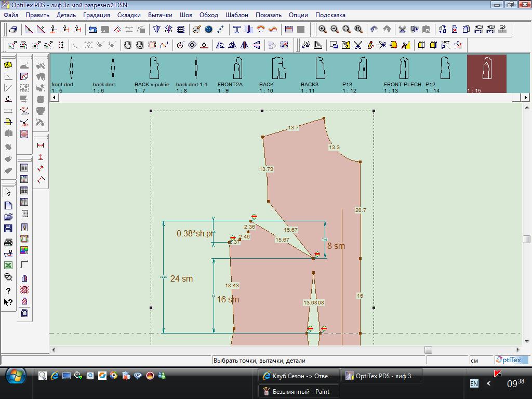Click the Zoom Out magnifier icon
The width and height of the screenshot is (532, 399).
click(x=335, y=30)
